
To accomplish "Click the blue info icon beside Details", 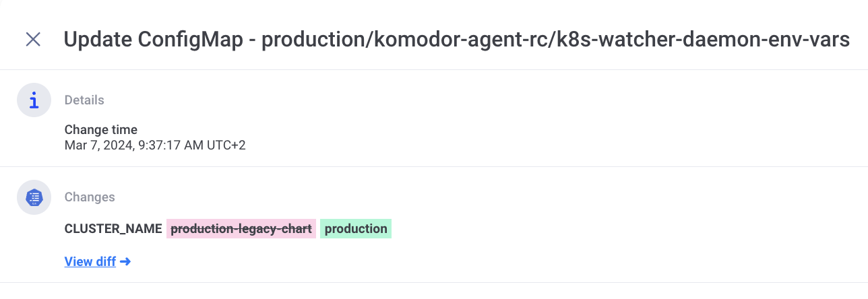I will (34, 100).
